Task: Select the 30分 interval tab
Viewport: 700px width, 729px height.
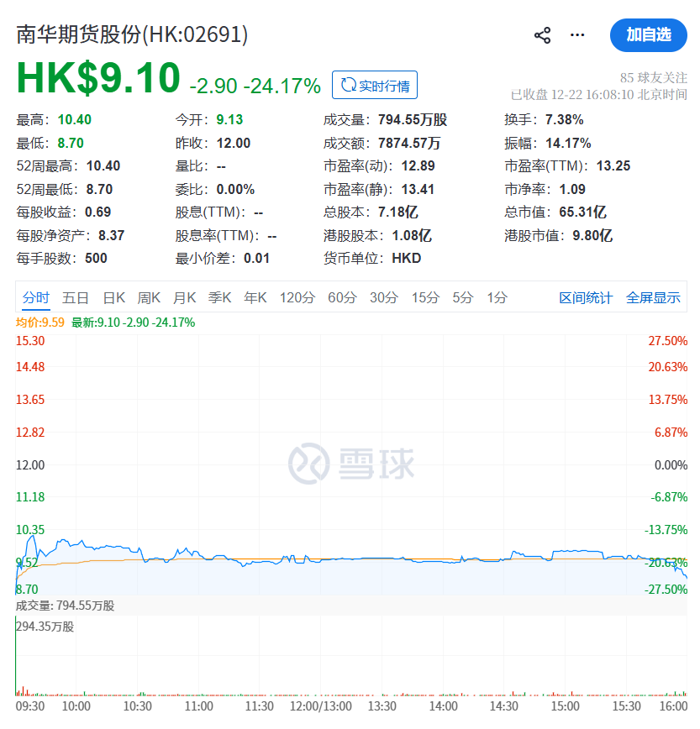Action: pyautogui.click(x=384, y=297)
